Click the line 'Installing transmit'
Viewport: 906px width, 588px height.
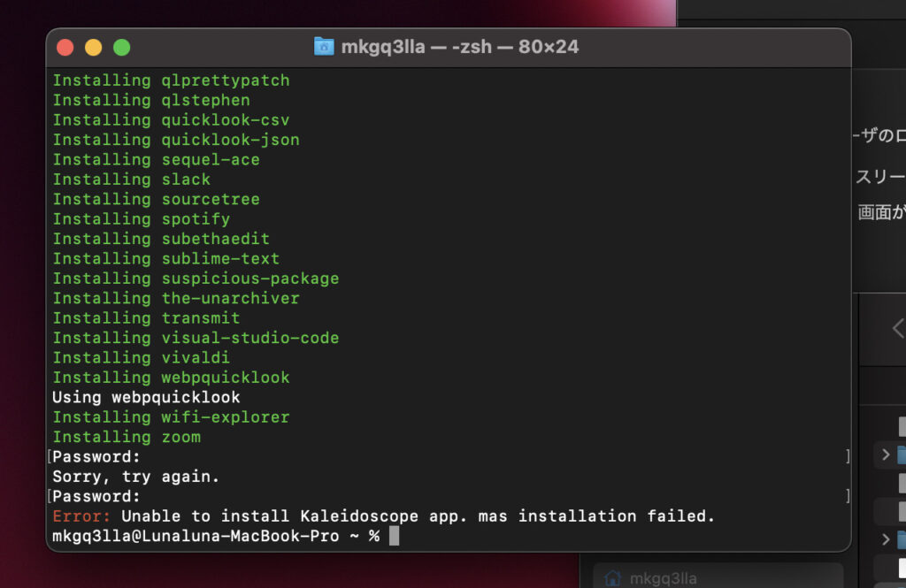146,318
